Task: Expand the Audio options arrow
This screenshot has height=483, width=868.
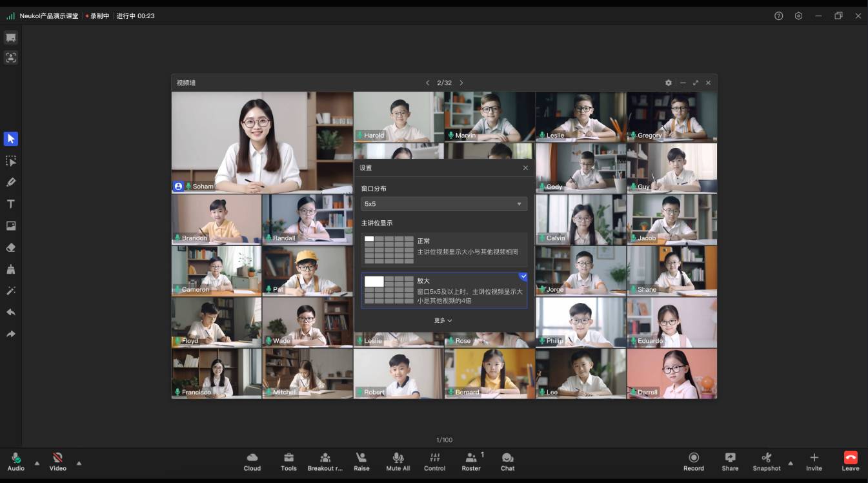Action: (37, 463)
